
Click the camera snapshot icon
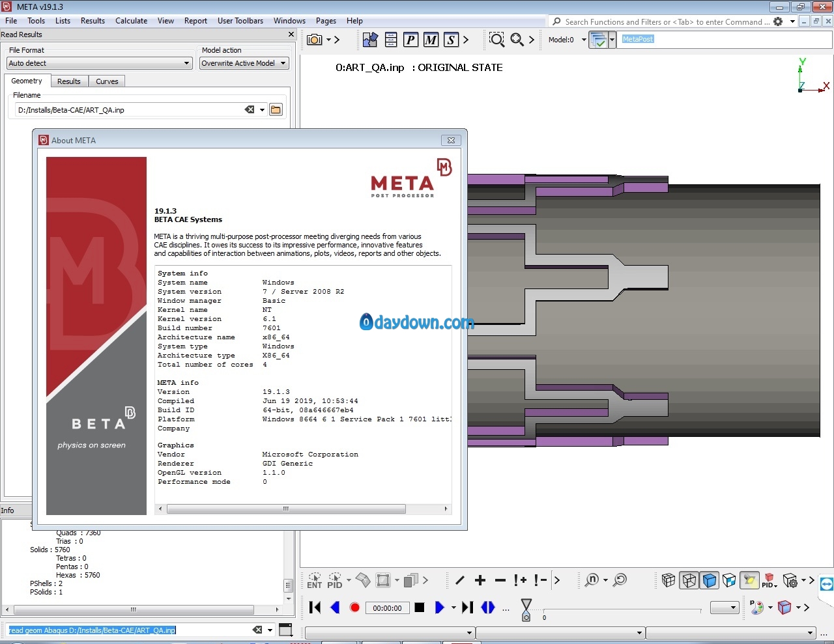pos(315,40)
